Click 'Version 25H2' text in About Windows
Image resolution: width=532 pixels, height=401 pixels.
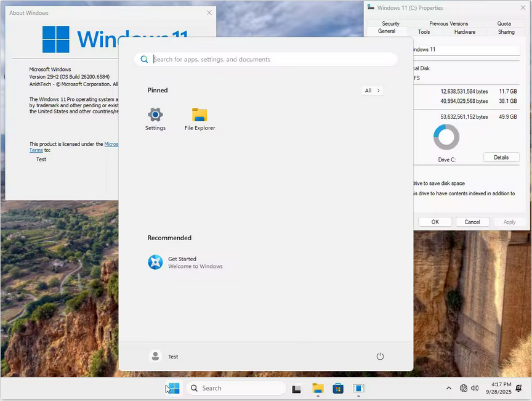point(44,77)
